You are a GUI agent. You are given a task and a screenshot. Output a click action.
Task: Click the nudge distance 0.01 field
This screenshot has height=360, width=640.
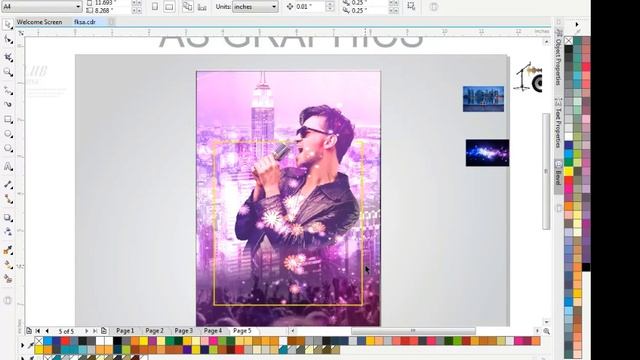click(310, 7)
